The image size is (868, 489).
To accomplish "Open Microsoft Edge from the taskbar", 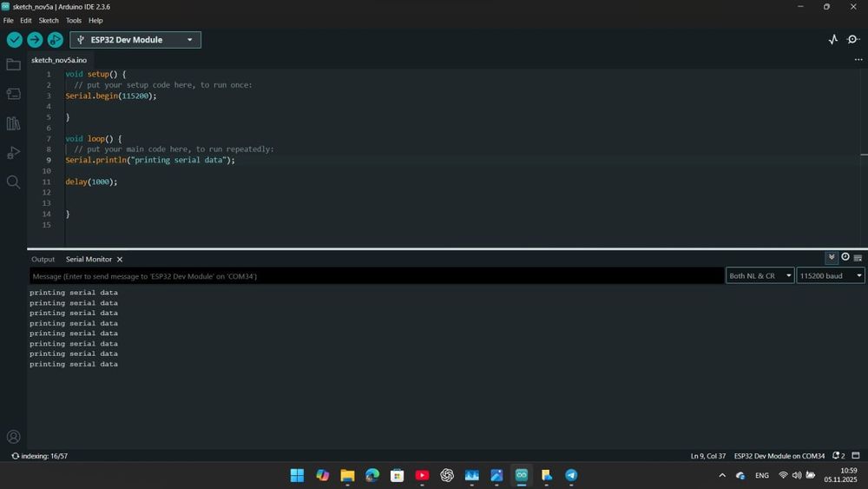I will pos(372,475).
